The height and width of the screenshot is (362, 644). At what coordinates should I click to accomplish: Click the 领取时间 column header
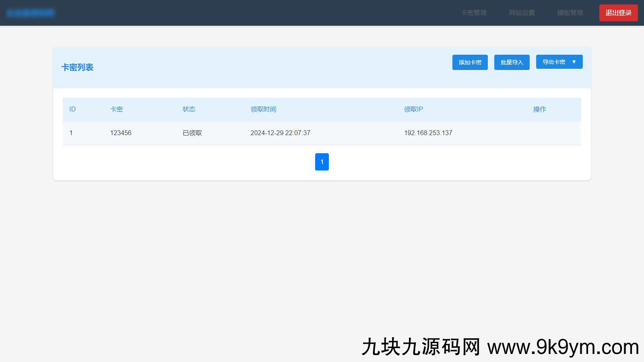pyautogui.click(x=263, y=109)
